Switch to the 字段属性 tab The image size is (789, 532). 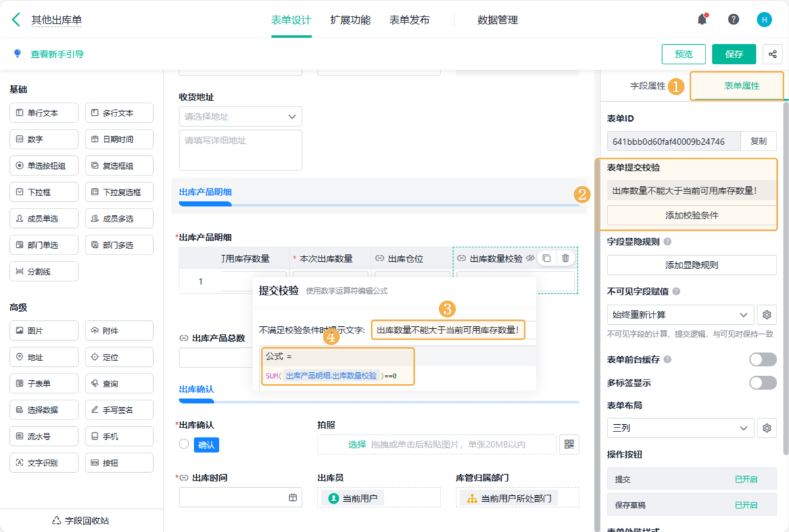pos(648,85)
